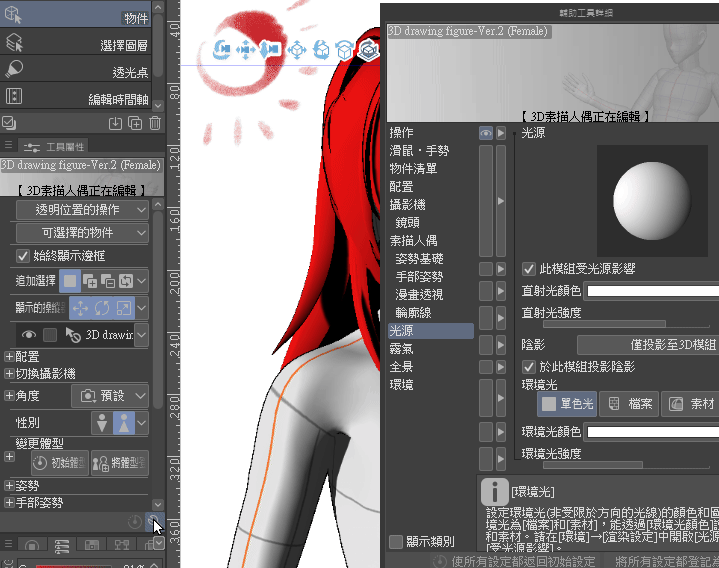Open the 工具屬性 panel menu icon
Image resolution: width=719 pixels, height=568 pixels.
point(8,145)
